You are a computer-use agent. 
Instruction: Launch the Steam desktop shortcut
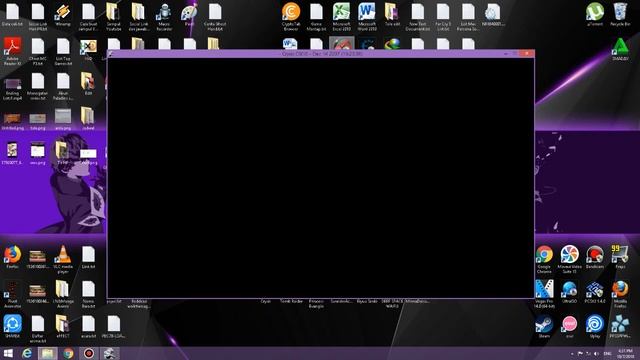coord(544,327)
